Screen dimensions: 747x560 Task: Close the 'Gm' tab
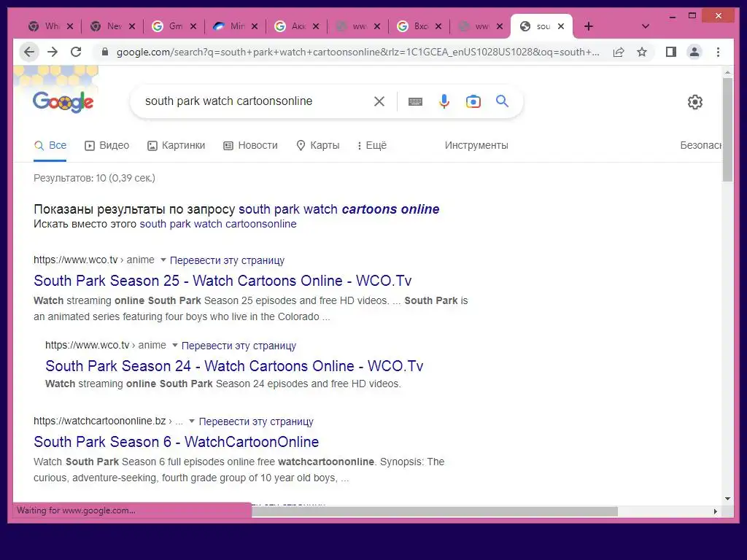click(x=193, y=26)
